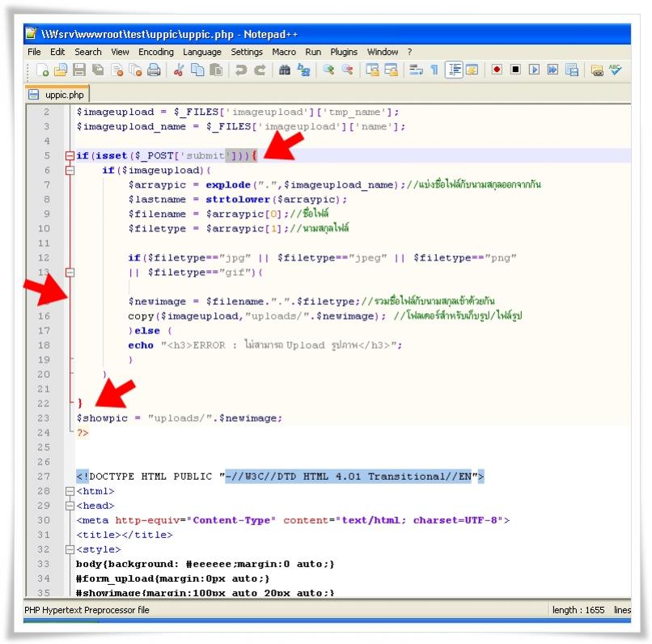This screenshot has width=652, height=644.
Task: Collapse the <head> fold on line 29
Action: click(x=70, y=506)
